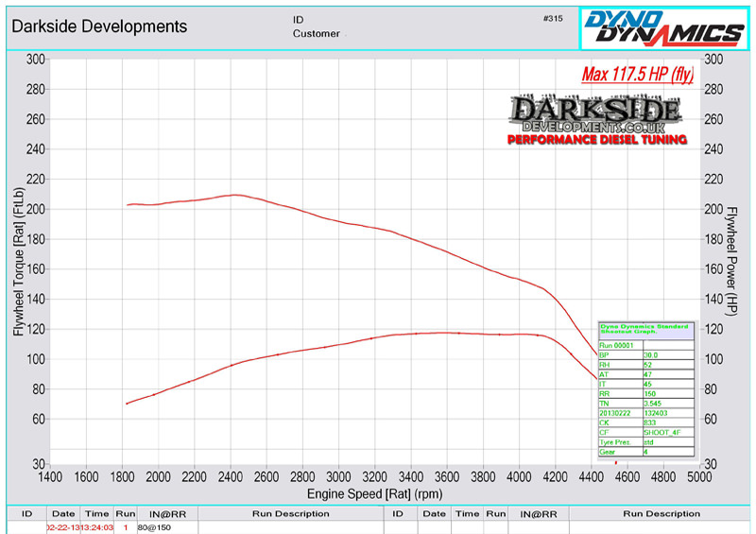Viewport: 756px width, 534px height.
Task: Click the 5000 rpm tick label
Action: coord(699,477)
